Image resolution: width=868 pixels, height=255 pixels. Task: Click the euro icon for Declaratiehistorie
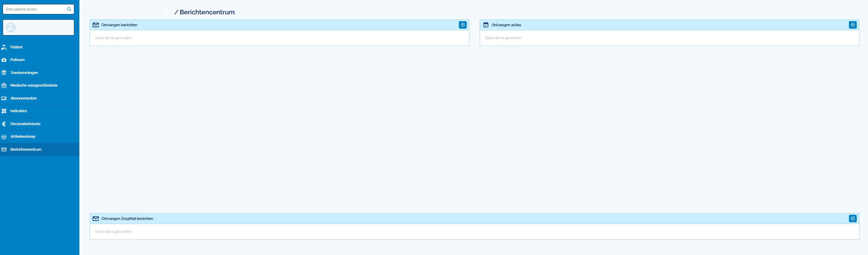tap(4, 124)
